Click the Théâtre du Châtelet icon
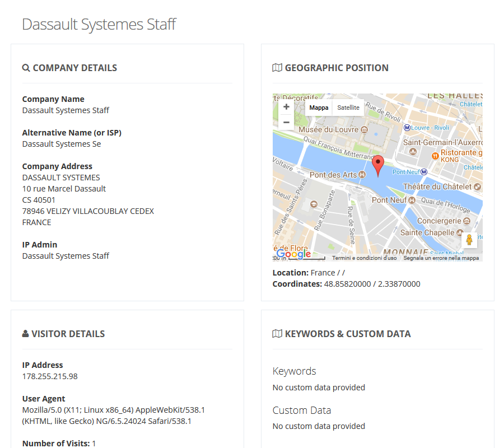Screen dimensions: 504x448 pos(478,186)
